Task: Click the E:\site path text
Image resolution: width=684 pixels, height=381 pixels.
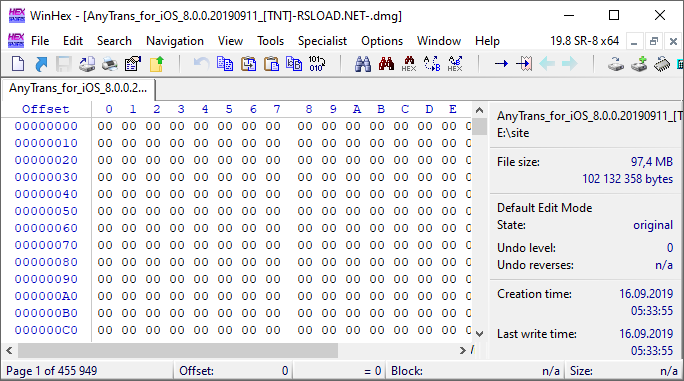Action: pos(513,133)
